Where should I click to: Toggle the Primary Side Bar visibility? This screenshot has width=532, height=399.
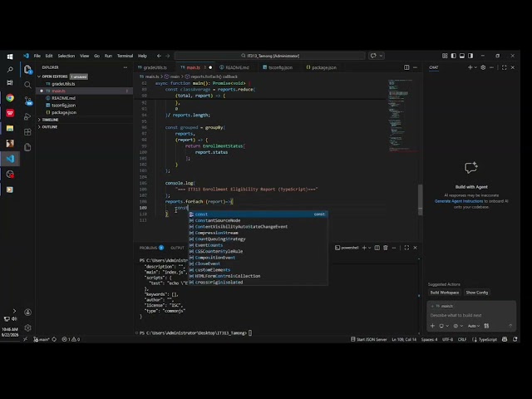[x=454, y=56]
